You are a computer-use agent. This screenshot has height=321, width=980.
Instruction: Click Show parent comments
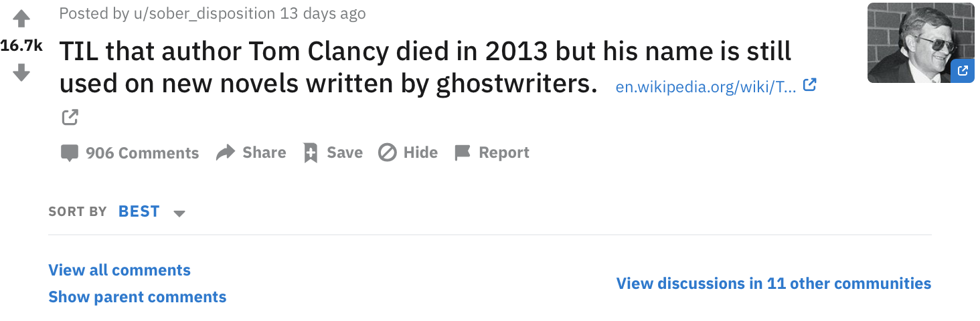[x=137, y=297]
